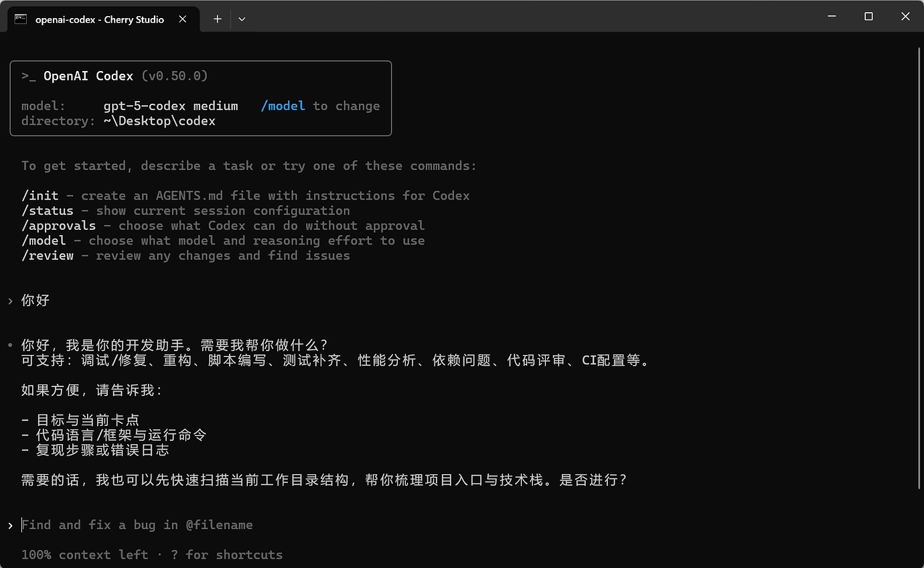Click the '100% context left' status text
Viewport: 924px width, 568px height.
point(84,555)
